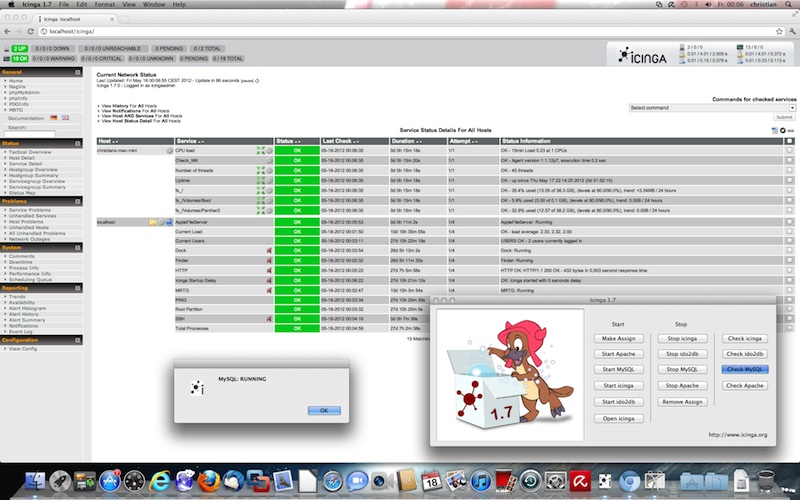Open the Format menu
Viewport: 800px width, 500px height.
pyautogui.click(x=105, y=4)
